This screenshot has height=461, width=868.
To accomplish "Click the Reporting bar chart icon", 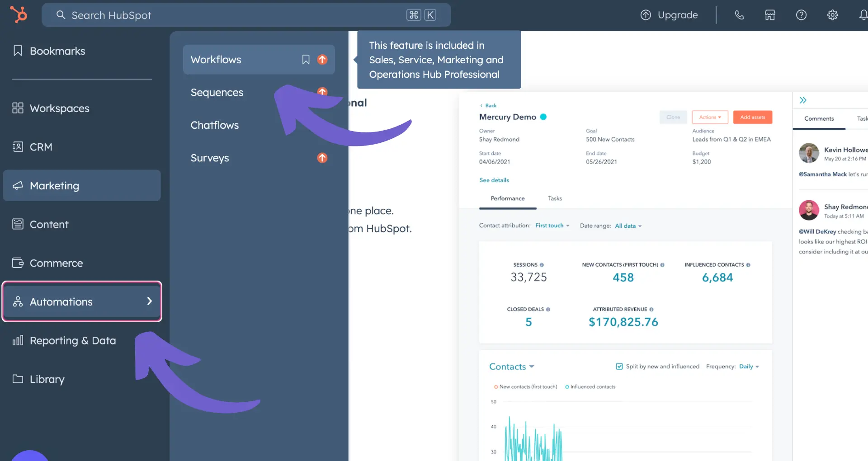I will tap(18, 340).
